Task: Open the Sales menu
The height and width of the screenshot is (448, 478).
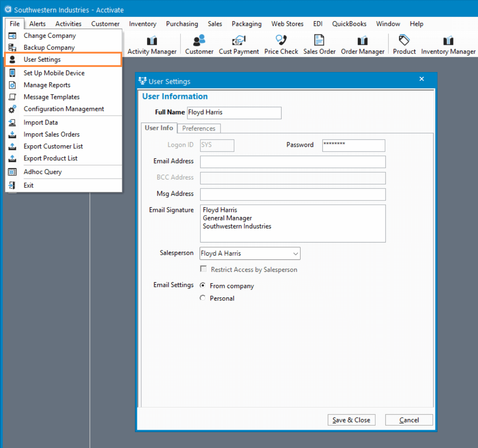Action: tap(215, 24)
